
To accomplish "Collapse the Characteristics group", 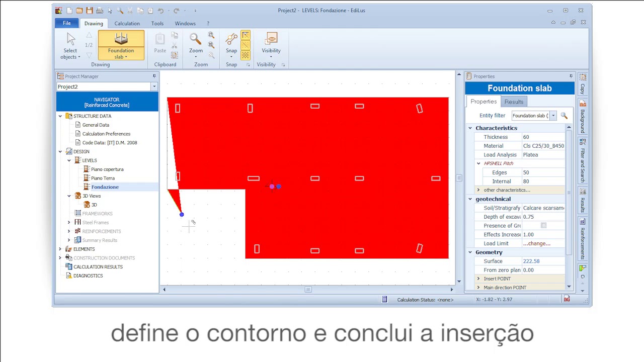I will (470, 128).
